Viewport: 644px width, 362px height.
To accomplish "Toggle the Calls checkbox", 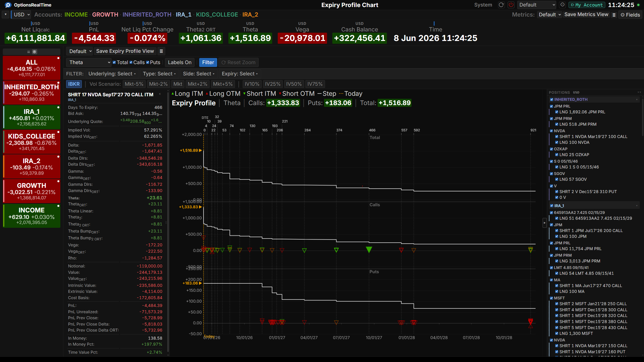I will [131, 62].
